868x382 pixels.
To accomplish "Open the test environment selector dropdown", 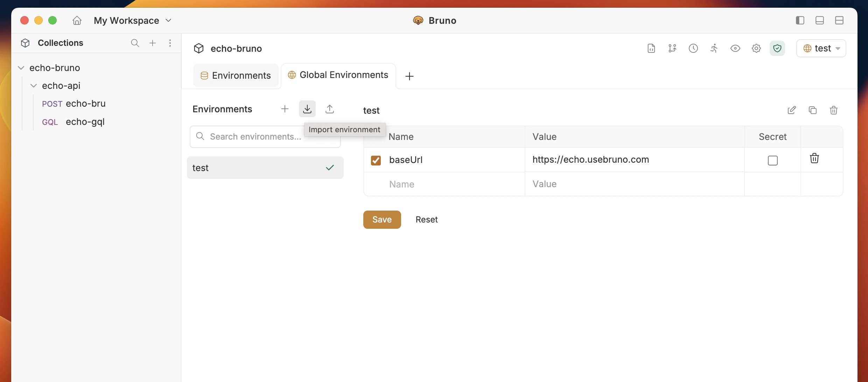I will [x=821, y=48].
